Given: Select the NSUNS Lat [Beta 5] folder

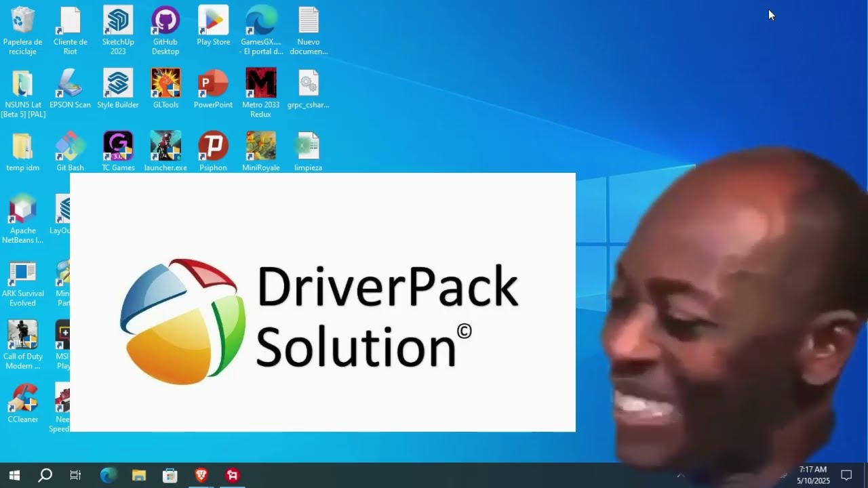Looking at the screenshot, I should (23, 94).
